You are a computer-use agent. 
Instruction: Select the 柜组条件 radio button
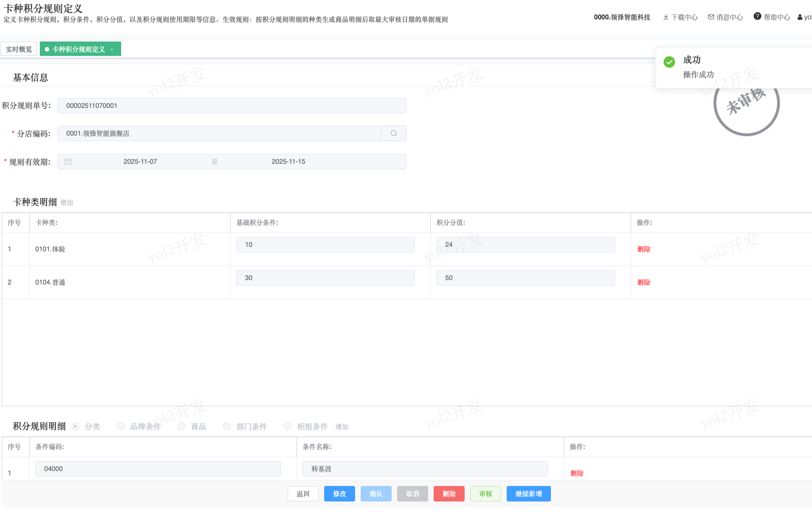(288, 426)
